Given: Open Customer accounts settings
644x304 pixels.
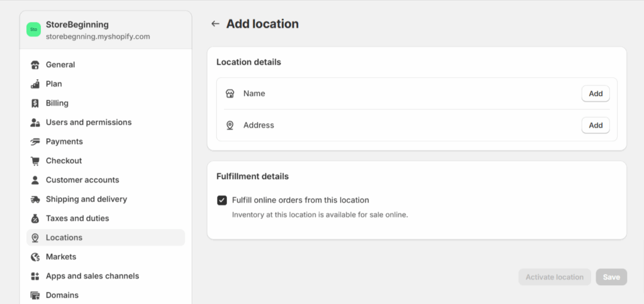Looking at the screenshot, I should [x=82, y=180].
